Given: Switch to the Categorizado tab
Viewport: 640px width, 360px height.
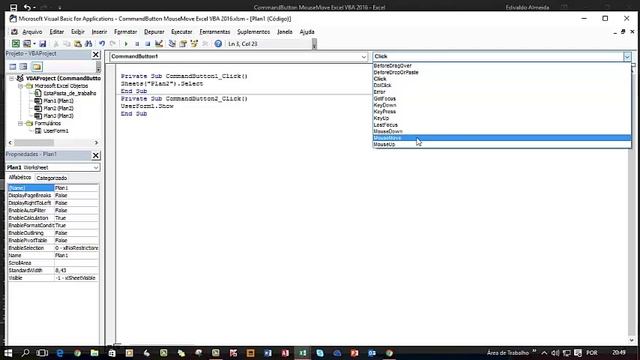Looking at the screenshot, I should click(x=51, y=178).
